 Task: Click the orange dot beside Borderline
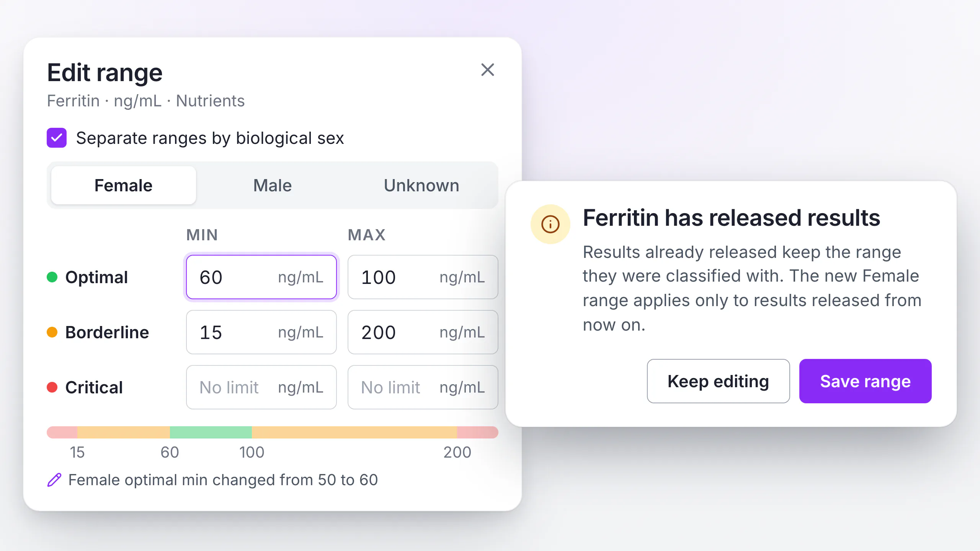(x=52, y=332)
